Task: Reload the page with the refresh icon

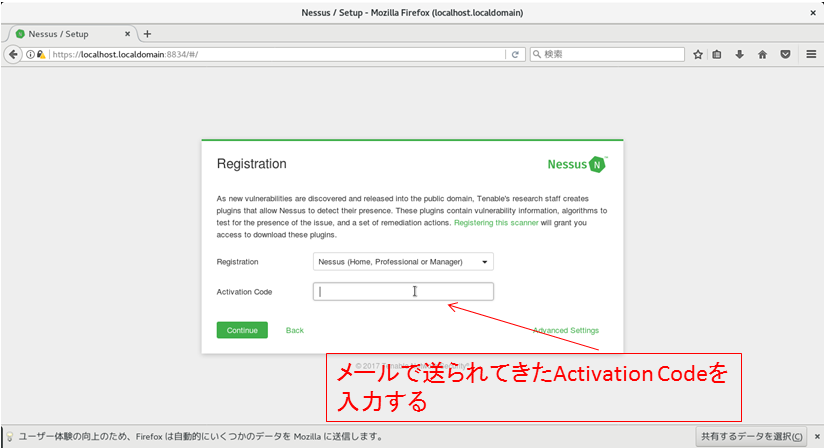Action: point(515,54)
